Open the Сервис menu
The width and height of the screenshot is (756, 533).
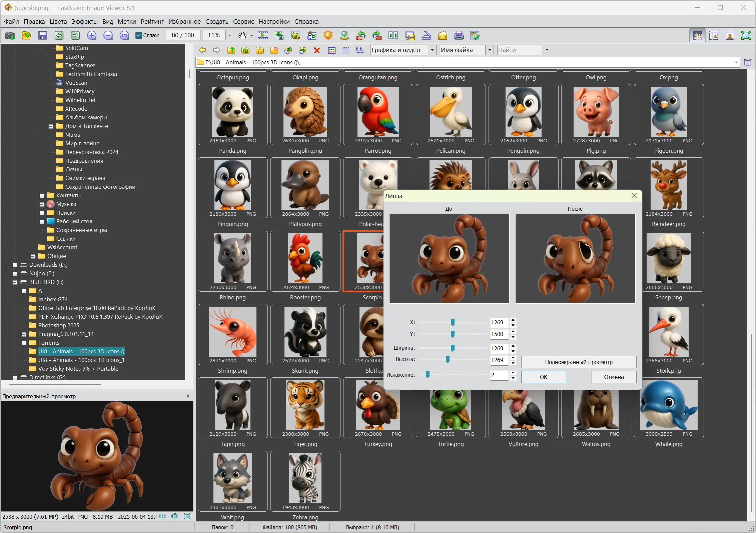pyautogui.click(x=243, y=21)
